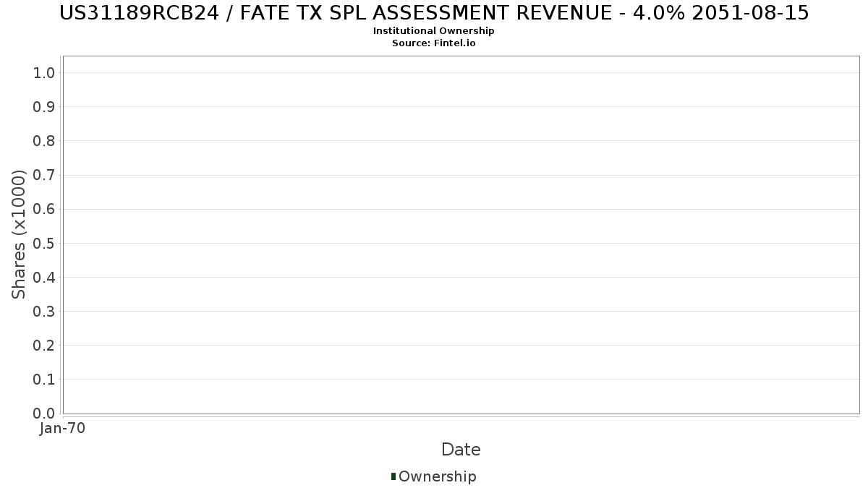Select the Institutional Ownership subtitle
The image size is (868, 488).
click(x=434, y=31)
